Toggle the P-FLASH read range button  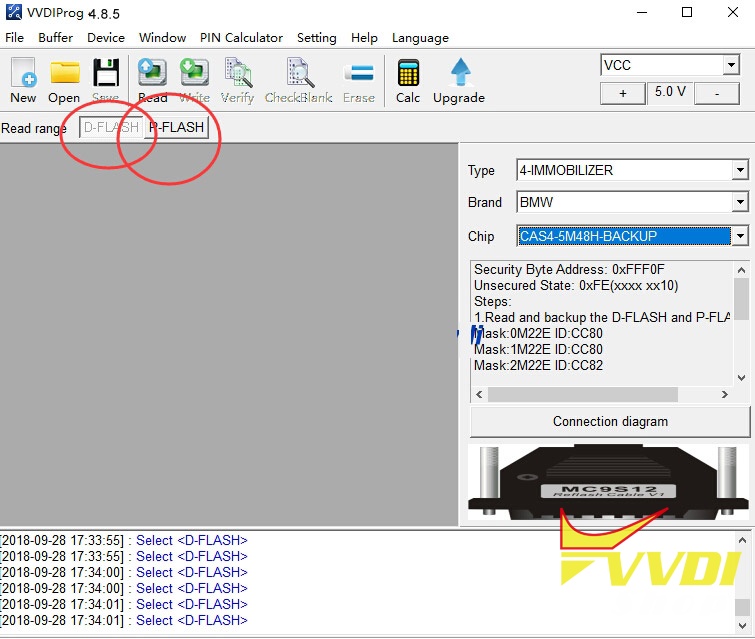coord(176,128)
